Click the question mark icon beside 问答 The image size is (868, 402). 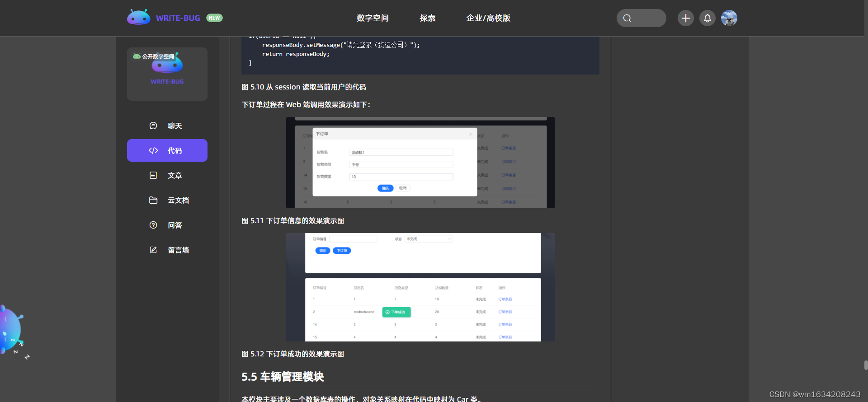(x=153, y=225)
